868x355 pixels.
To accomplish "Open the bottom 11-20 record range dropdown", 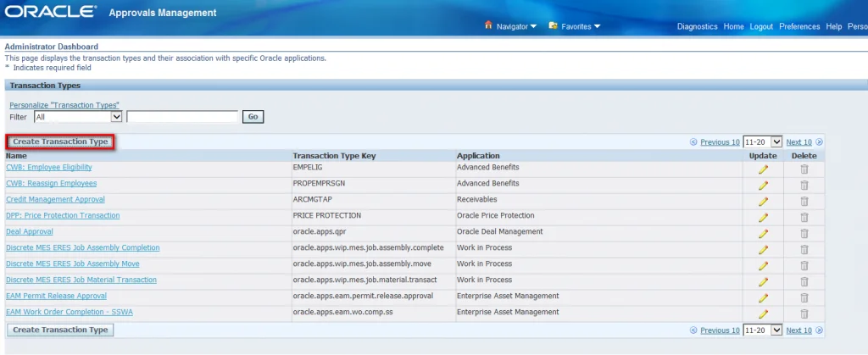I will pyautogui.click(x=762, y=330).
